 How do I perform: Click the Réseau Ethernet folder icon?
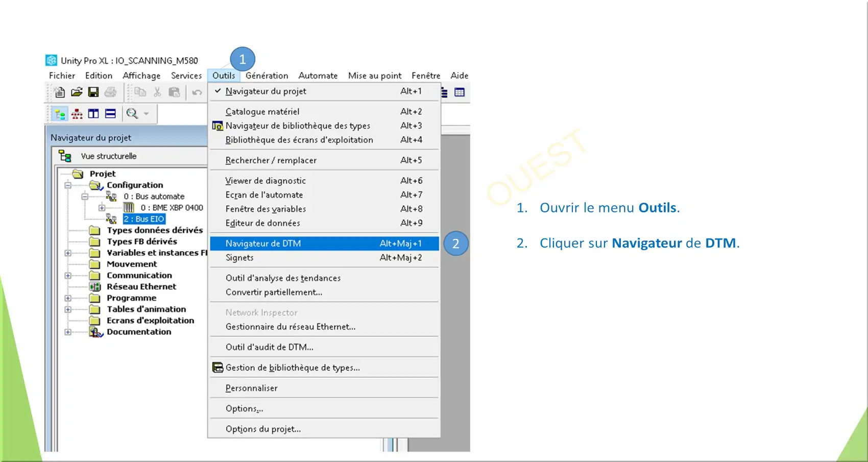(95, 286)
